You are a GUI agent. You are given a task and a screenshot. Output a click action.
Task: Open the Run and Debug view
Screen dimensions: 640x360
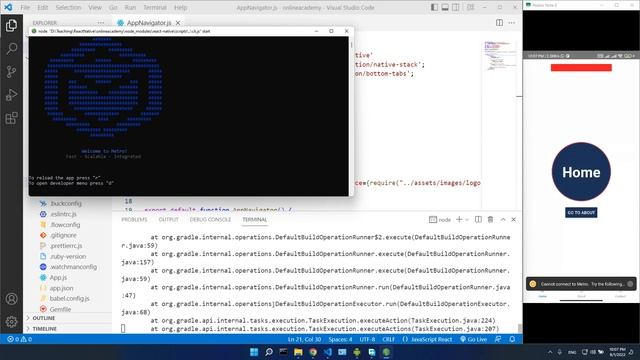click(x=11, y=95)
